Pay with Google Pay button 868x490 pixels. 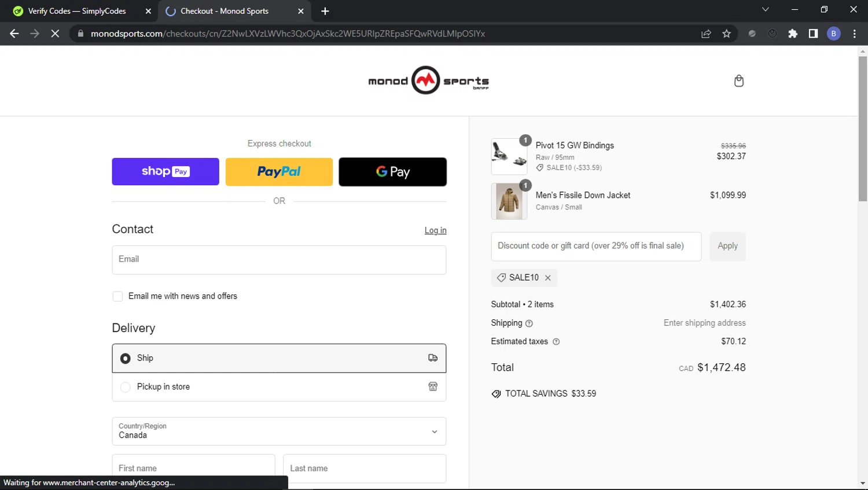392,172
